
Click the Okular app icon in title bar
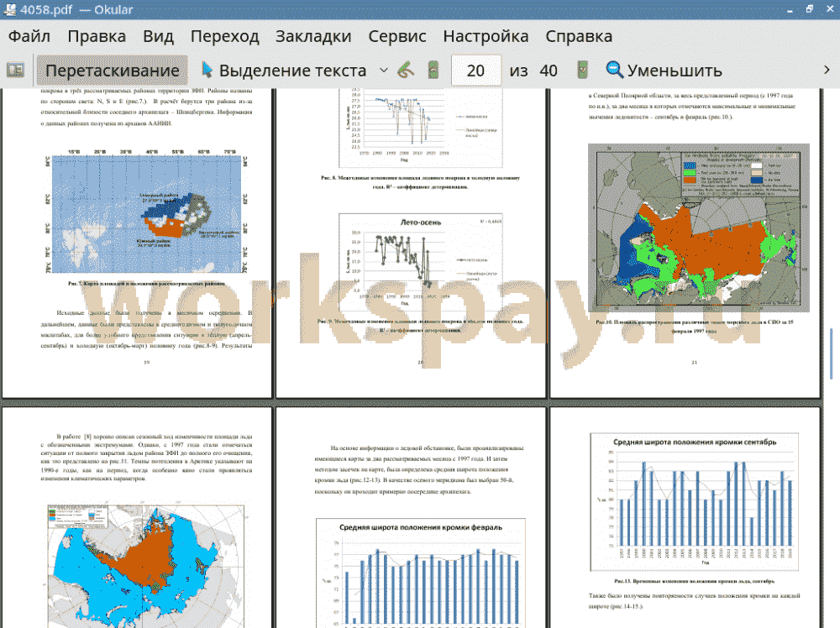[9, 9]
